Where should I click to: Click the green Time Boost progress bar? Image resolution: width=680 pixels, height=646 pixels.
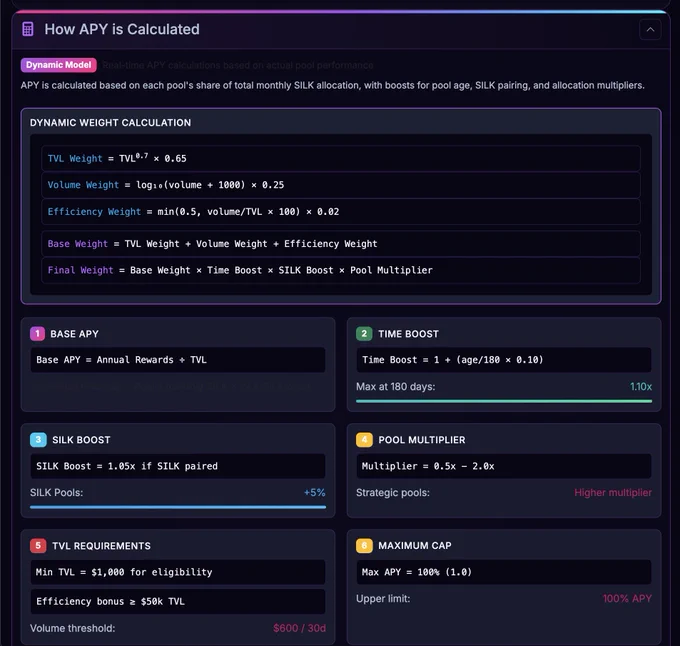tap(504, 401)
